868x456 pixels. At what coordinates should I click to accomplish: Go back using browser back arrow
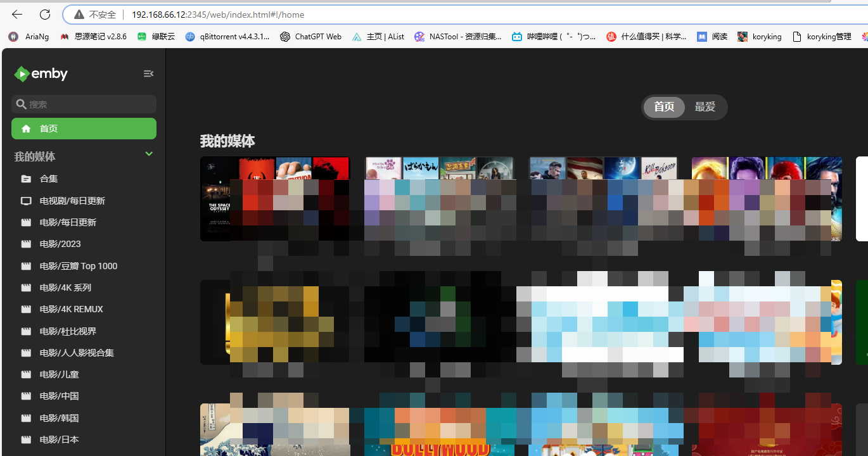(17, 15)
